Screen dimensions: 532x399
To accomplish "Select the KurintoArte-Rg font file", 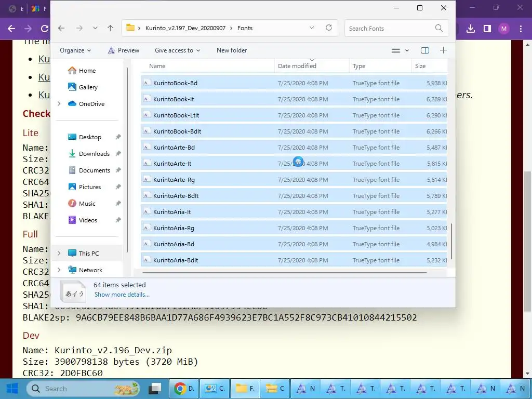I will 294,180.
